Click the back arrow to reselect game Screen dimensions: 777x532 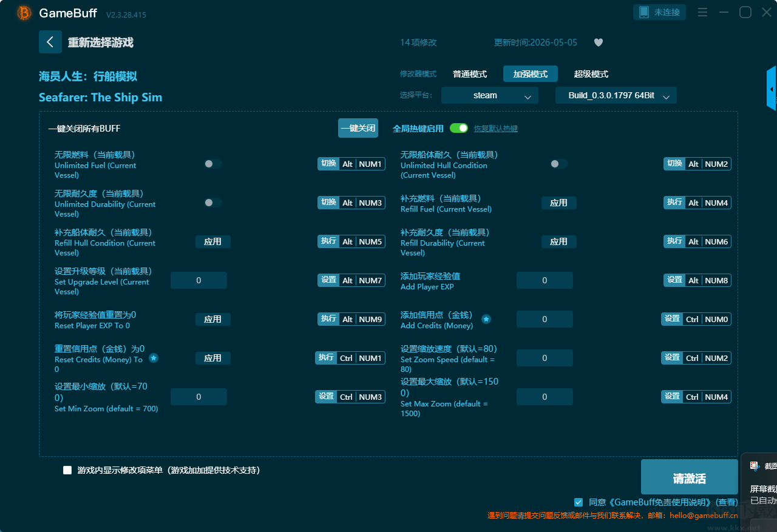[50, 42]
